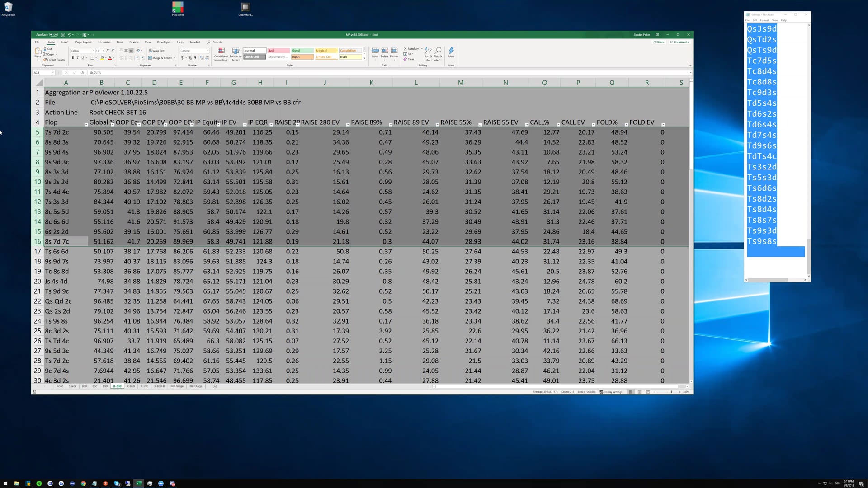Open the Clear dropdown
The height and width of the screenshot is (488, 868).
click(x=409, y=59)
